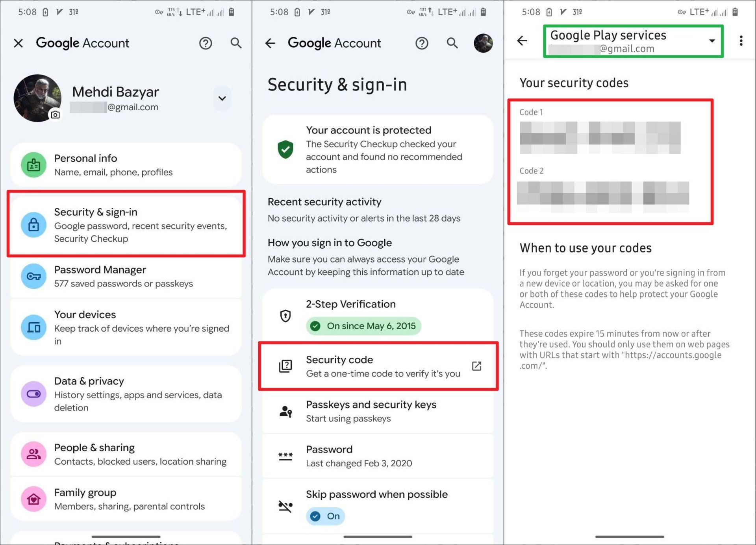
Task: Close Google Account with the X button
Action: tap(19, 43)
